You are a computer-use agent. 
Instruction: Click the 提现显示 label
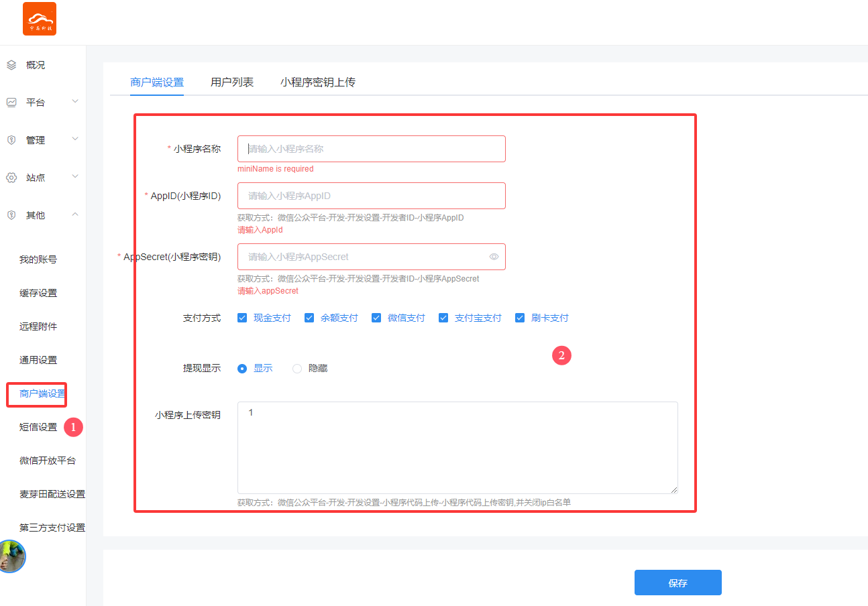point(202,368)
